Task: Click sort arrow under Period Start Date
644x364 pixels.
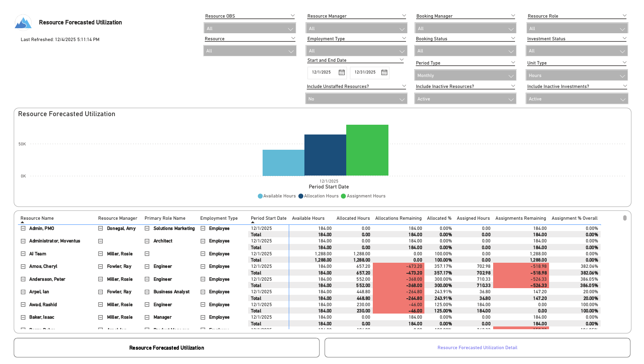Action: coord(253,222)
